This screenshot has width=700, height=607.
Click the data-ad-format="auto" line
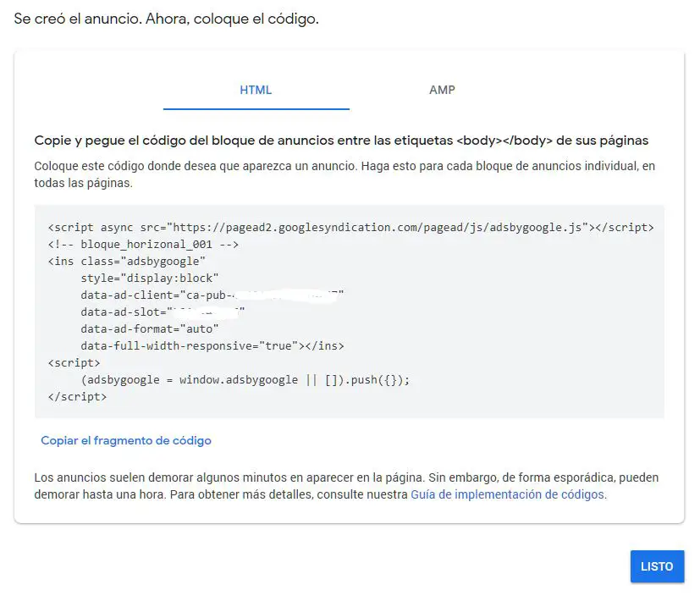pyautogui.click(x=150, y=329)
